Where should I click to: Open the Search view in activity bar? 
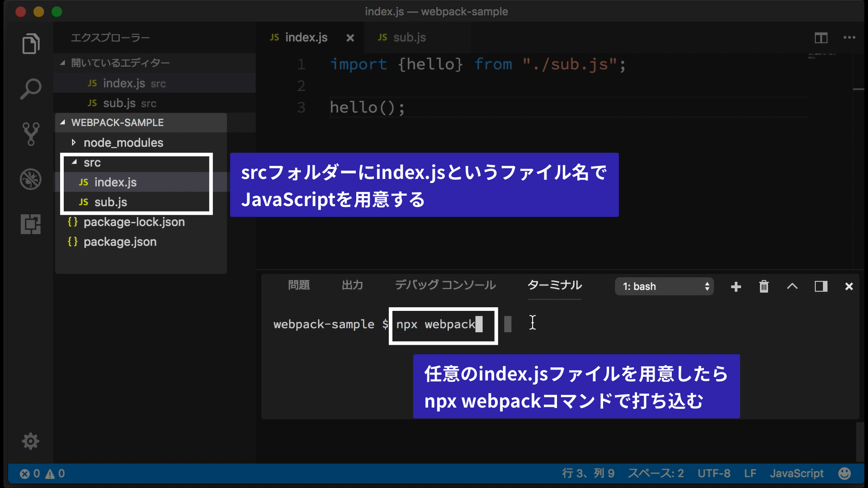pos(31,89)
